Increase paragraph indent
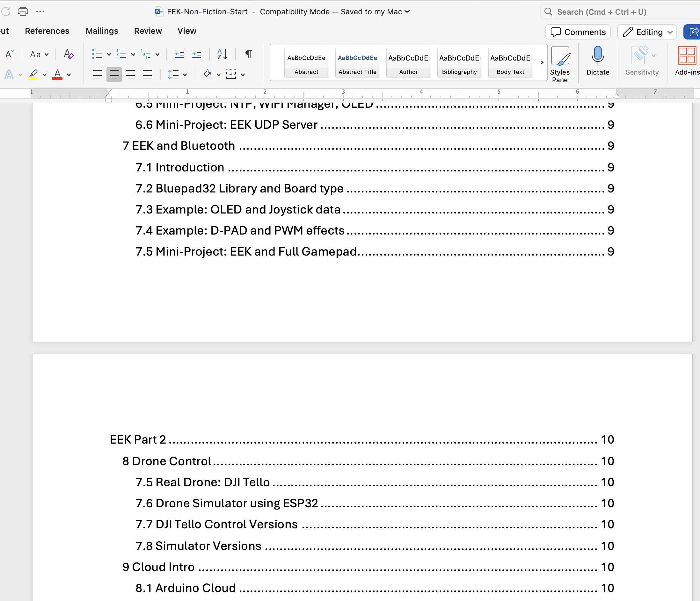 point(196,54)
